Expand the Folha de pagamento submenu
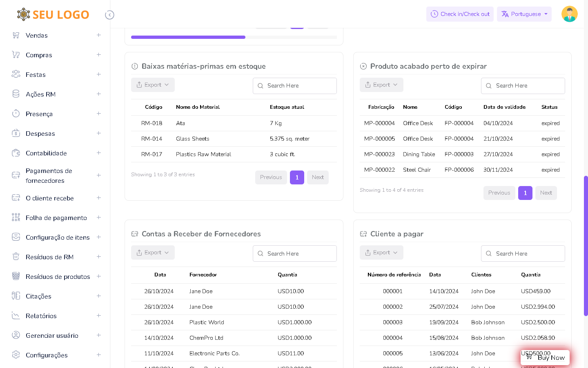588x368 pixels. (99, 218)
